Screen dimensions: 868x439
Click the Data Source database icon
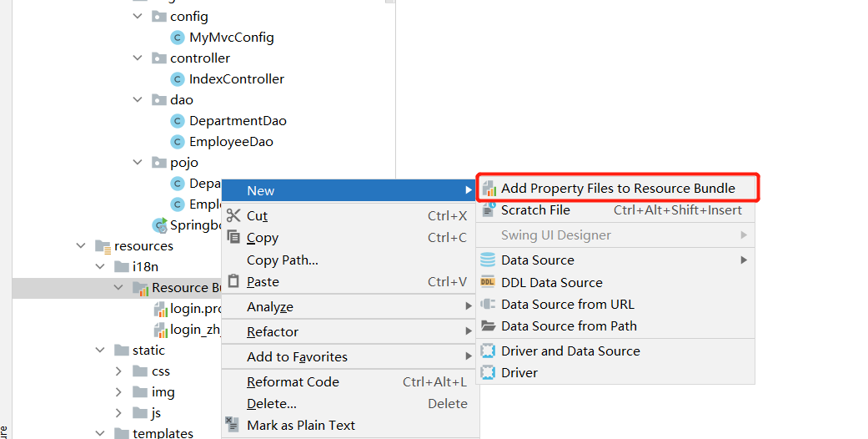point(488,260)
